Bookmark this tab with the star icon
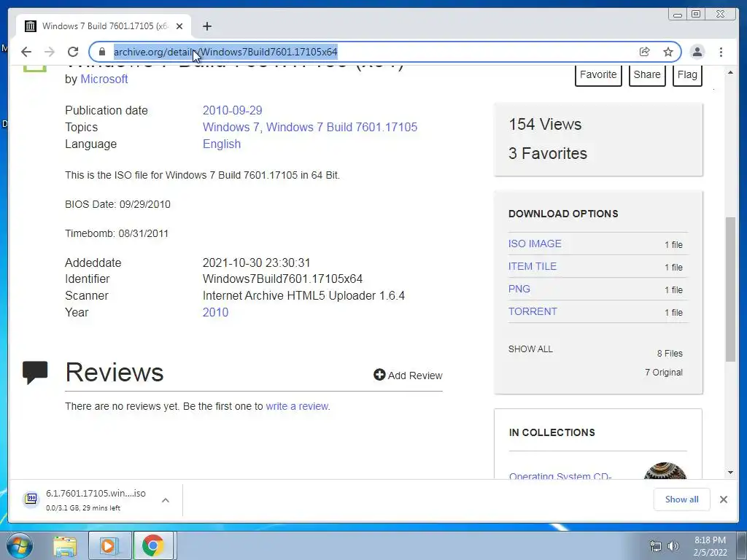Image resolution: width=747 pixels, height=560 pixels. coord(668,52)
